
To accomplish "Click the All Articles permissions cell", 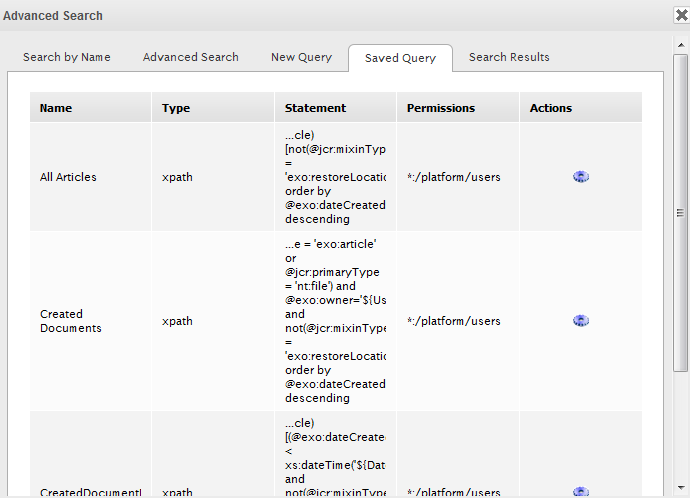I will click(454, 177).
